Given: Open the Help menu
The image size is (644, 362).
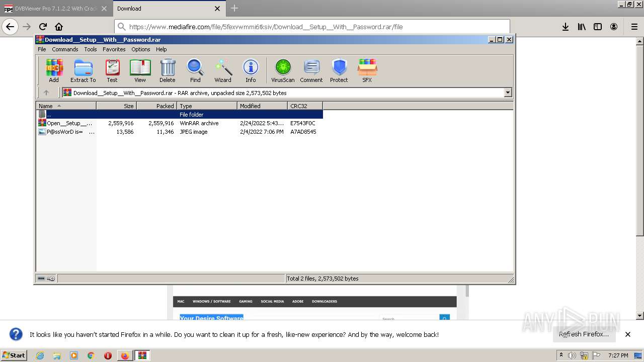Looking at the screenshot, I should coord(161,49).
